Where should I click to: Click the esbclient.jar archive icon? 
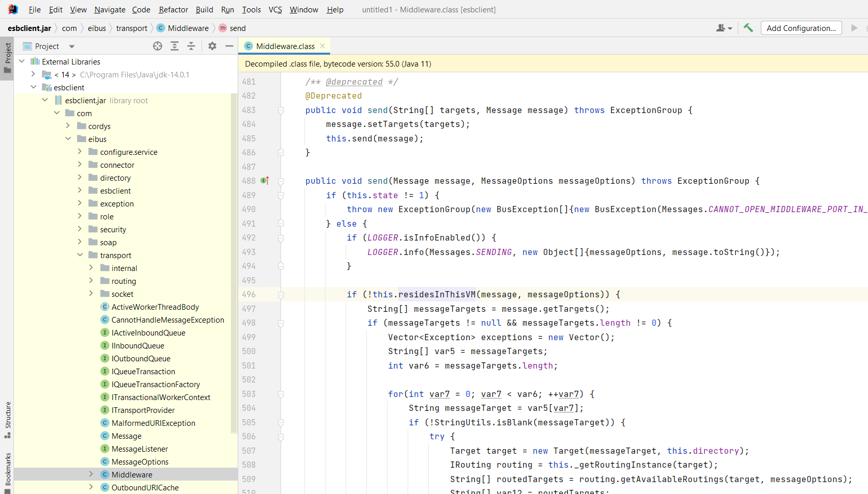point(58,100)
